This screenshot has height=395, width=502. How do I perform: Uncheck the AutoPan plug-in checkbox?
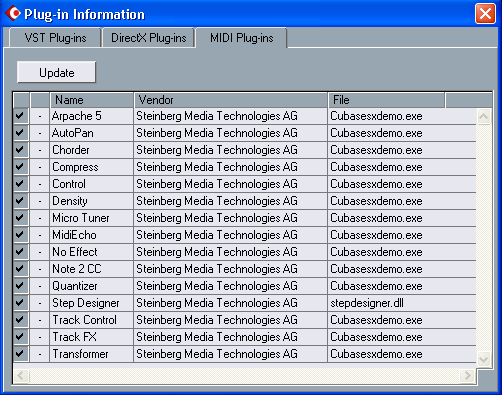click(21, 133)
